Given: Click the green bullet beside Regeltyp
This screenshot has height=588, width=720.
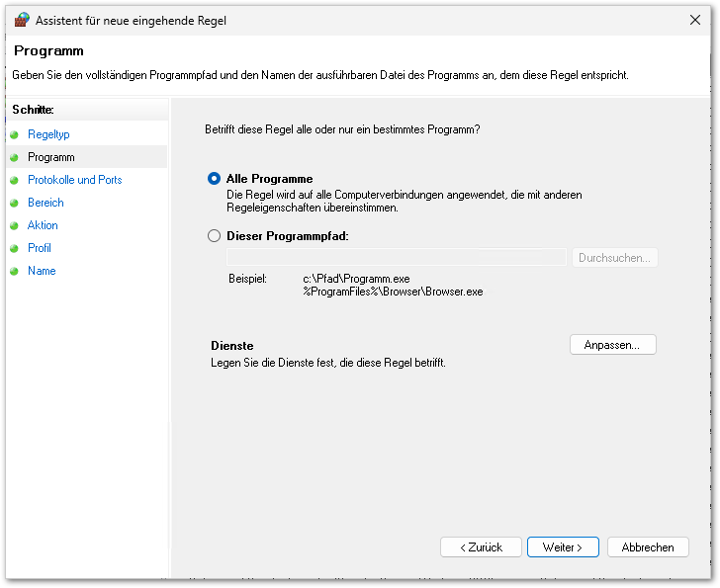Looking at the screenshot, I should 14,134.
